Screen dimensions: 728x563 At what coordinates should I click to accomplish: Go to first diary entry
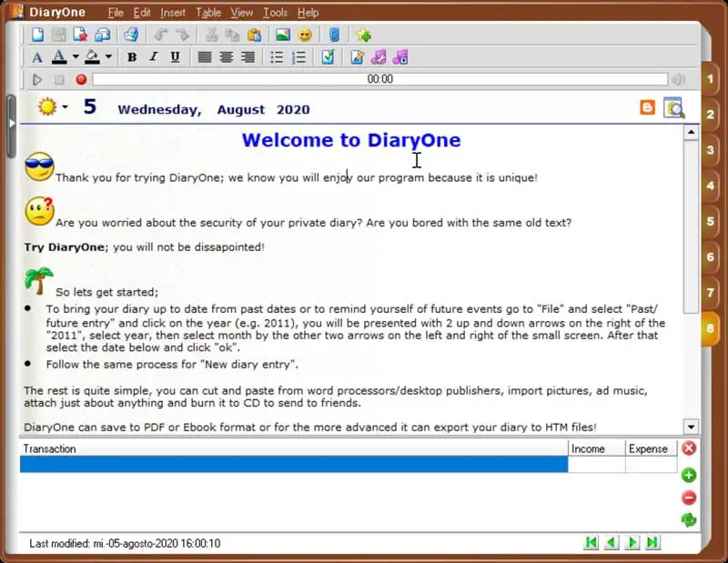coord(591,542)
